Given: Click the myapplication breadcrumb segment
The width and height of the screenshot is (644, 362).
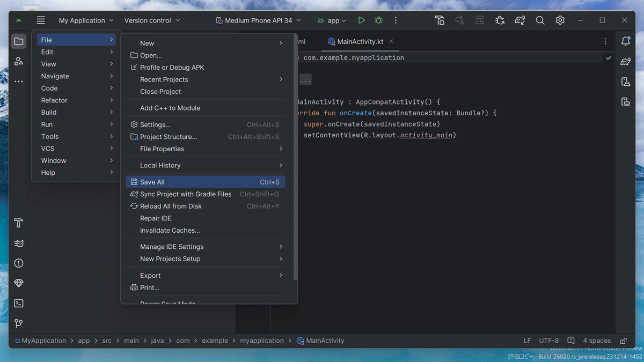Looking at the screenshot, I should click(262, 341).
